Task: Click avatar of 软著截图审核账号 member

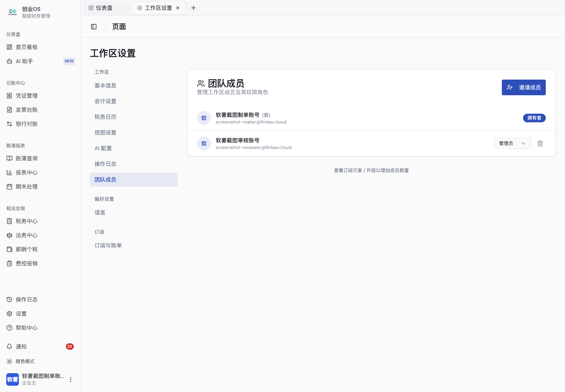Action: pos(204,143)
